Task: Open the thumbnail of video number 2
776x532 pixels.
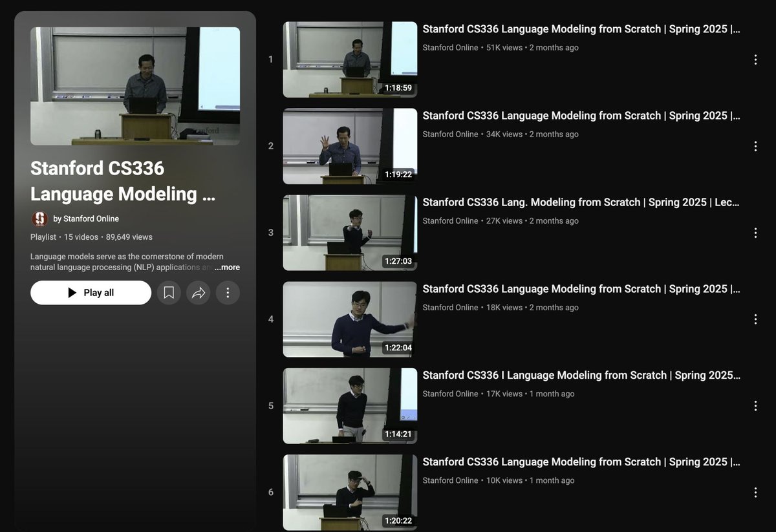Action: pos(349,145)
